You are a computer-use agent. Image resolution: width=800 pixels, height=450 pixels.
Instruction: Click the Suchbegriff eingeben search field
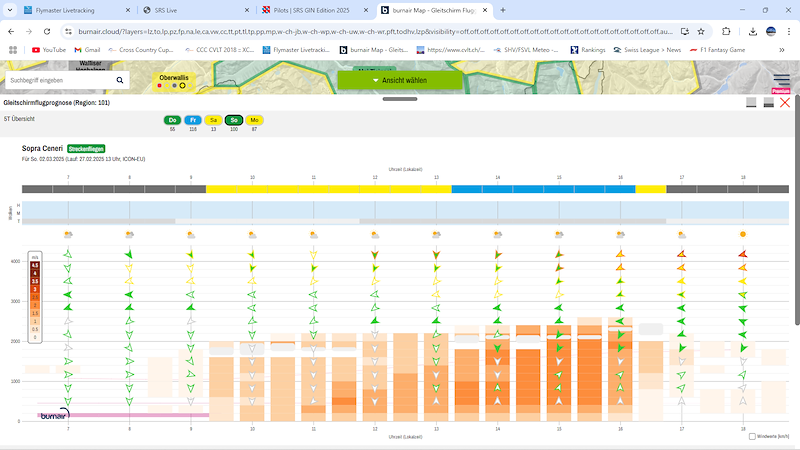click(60, 80)
